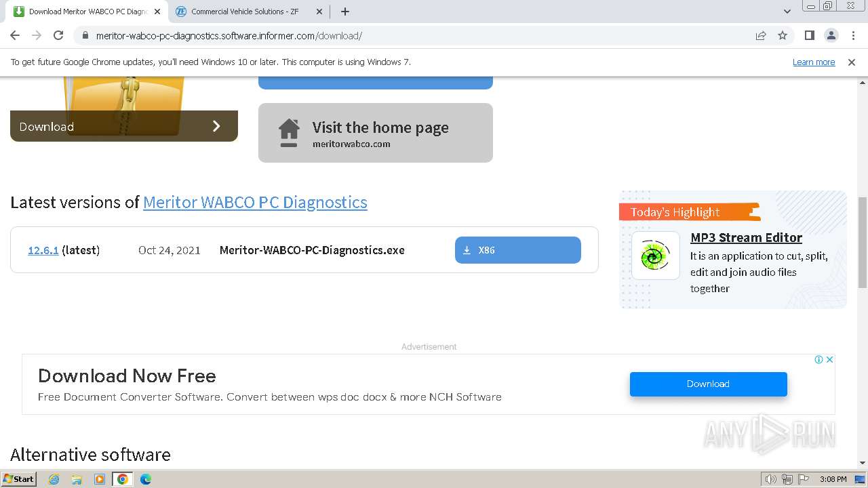Click the Today's Highlight banner
This screenshot has width=868, height=488.
690,212
